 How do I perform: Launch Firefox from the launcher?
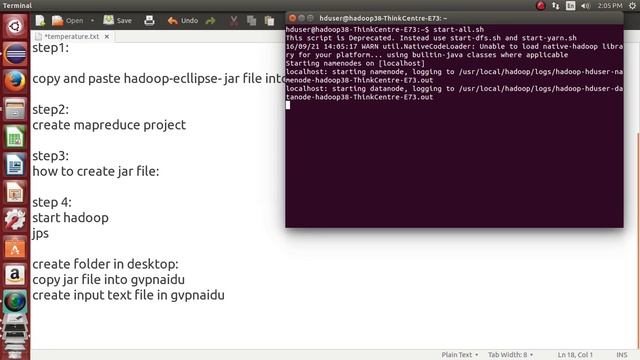[x=15, y=81]
